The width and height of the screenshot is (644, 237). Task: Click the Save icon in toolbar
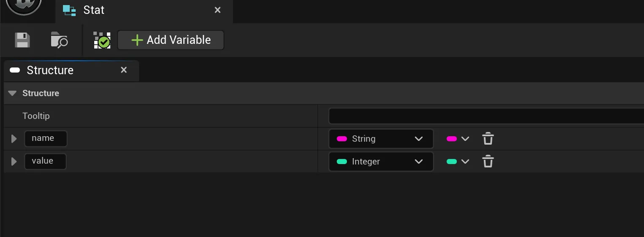click(x=22, y=40)
